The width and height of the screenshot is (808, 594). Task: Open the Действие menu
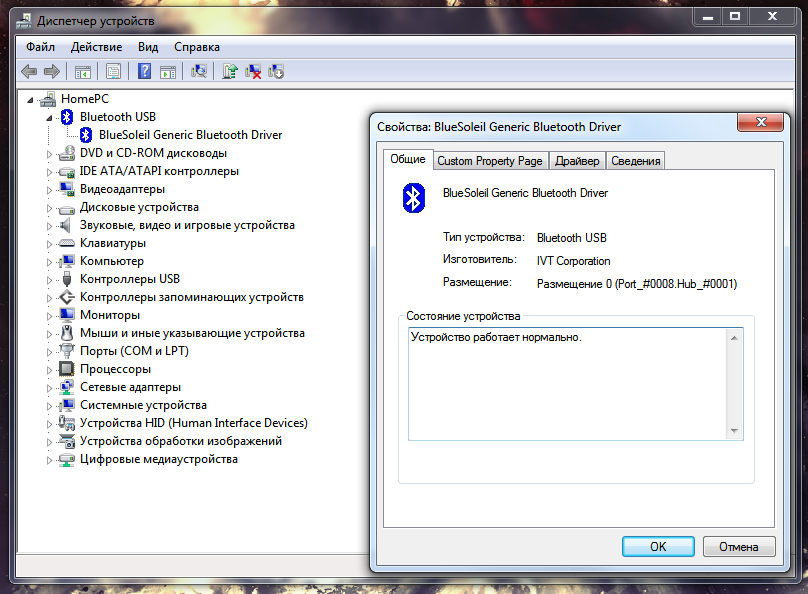click(96, 47)
